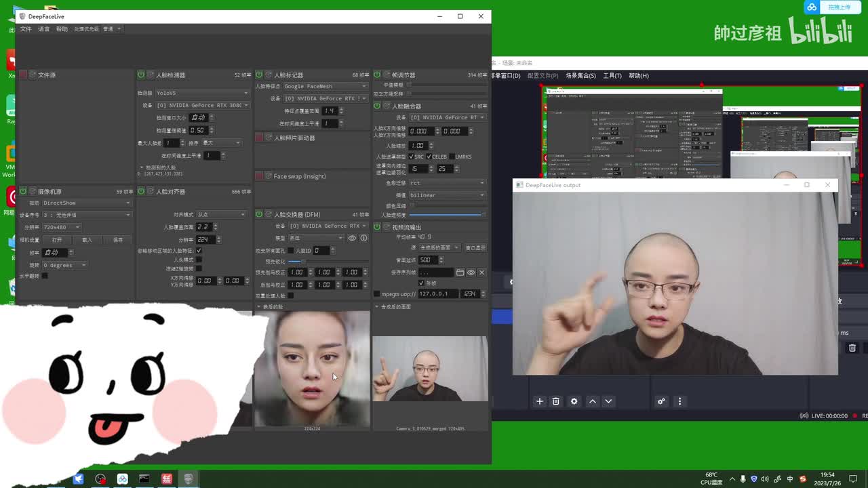Open the YoloV5 detector dropdown
The height and width of the screenshot is (488, 868).
[202, 93]
